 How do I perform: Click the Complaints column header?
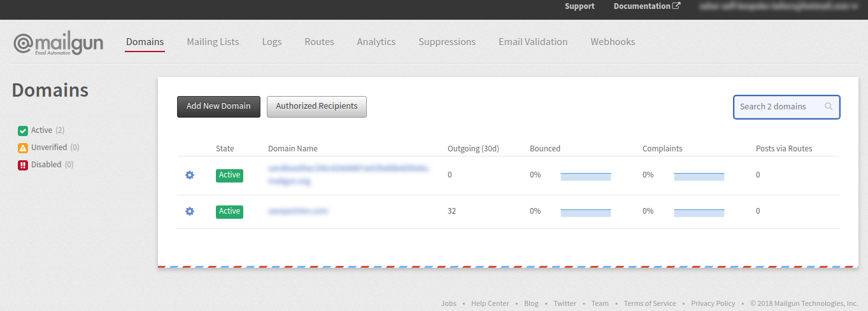click(662, 149)
